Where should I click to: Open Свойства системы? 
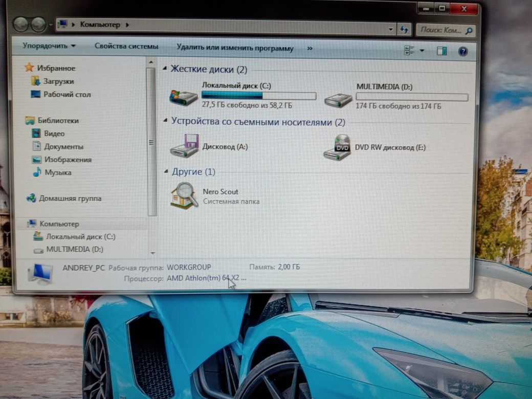tap(126, 46)
